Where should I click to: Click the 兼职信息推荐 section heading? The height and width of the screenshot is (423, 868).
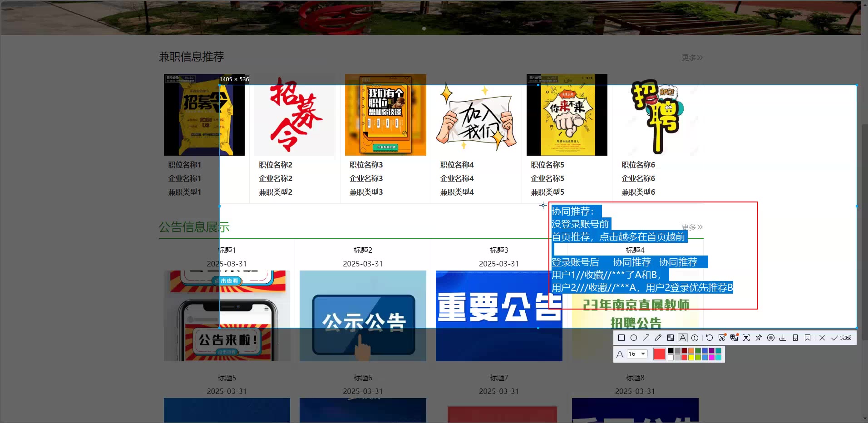(191, 57)
